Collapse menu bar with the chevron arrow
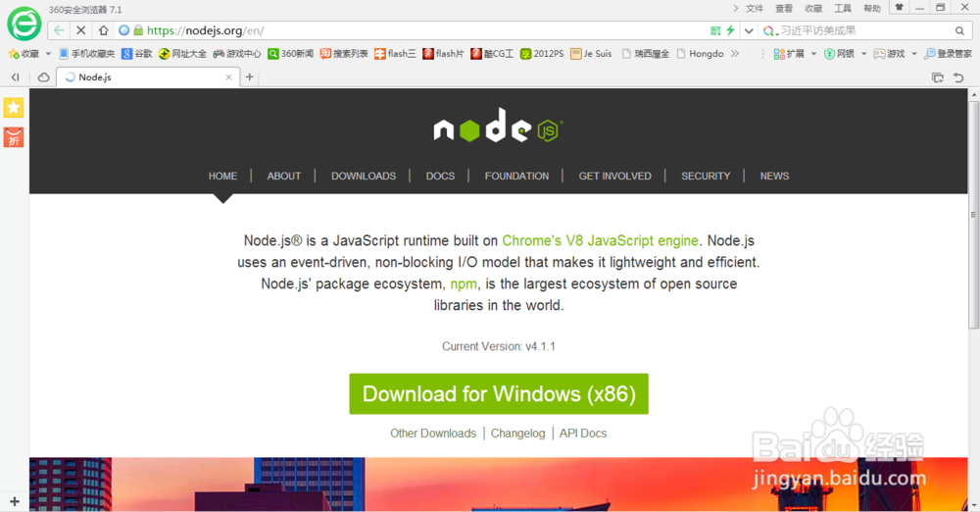Viewport: 980px width, 512px height. pos(736,8)
